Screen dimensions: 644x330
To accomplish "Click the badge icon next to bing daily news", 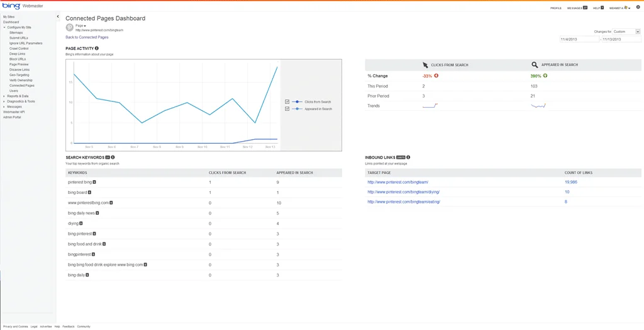I will (97, 213).
